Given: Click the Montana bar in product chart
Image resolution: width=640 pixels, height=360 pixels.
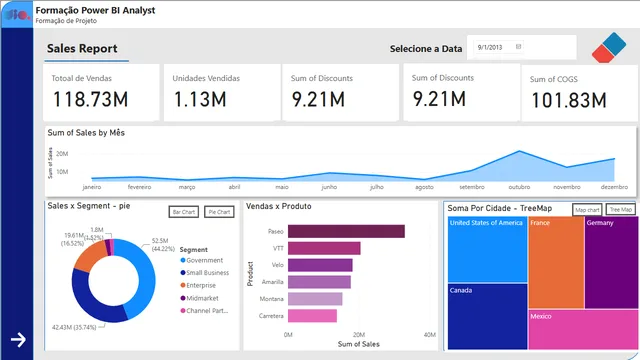Looking at the screenshot, I should tap(315, 299).
